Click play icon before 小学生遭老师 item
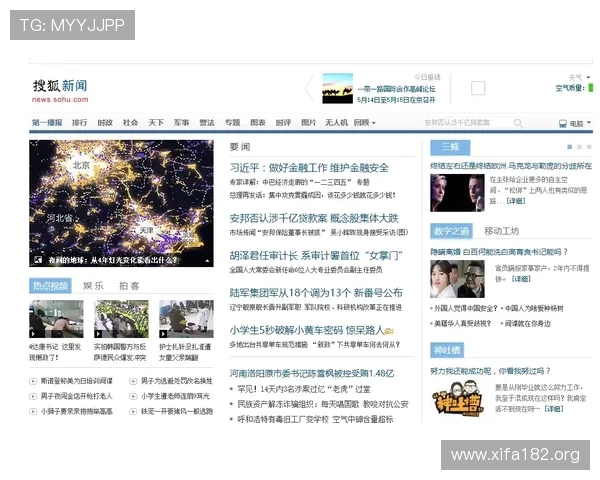The height and width of the screenshot is (480, 600). coord(133,397)
